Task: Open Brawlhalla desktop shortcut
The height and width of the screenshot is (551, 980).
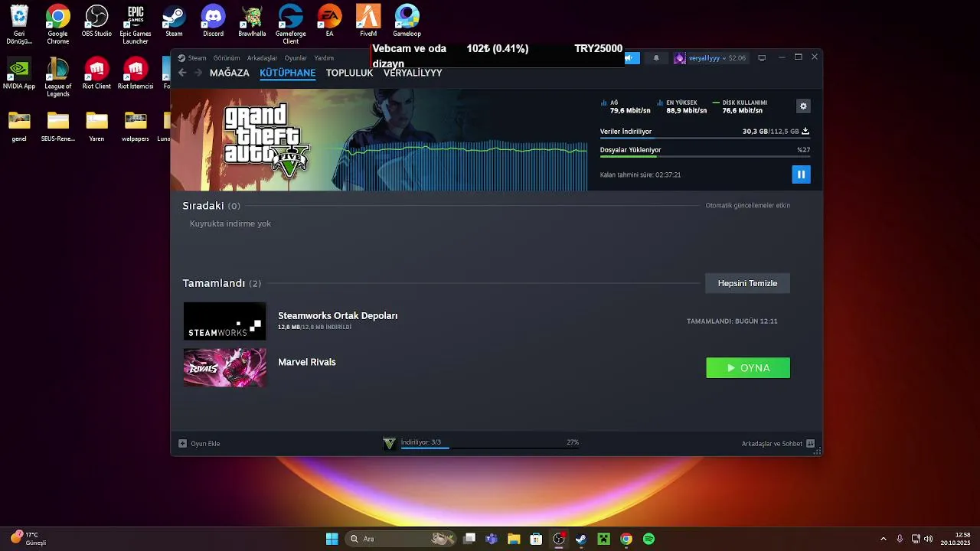Action: [252, 21]
